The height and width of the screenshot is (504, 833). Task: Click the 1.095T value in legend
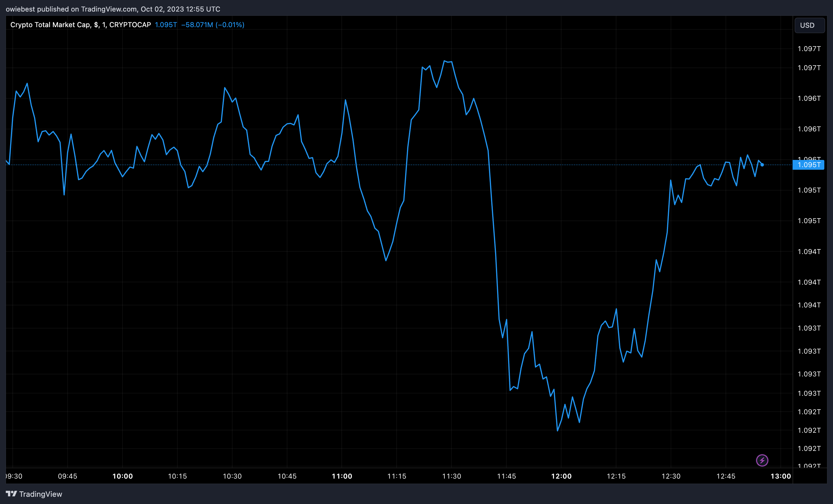point(166,25)
